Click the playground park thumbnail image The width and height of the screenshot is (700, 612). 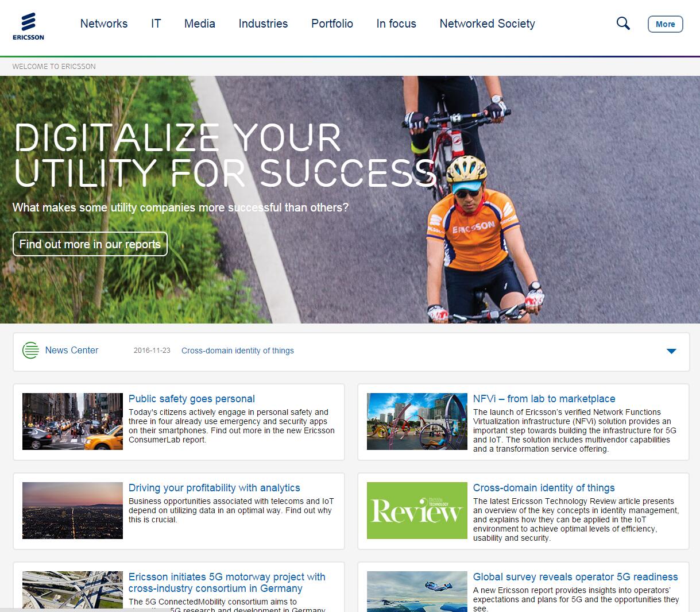(x=417, y=421)
